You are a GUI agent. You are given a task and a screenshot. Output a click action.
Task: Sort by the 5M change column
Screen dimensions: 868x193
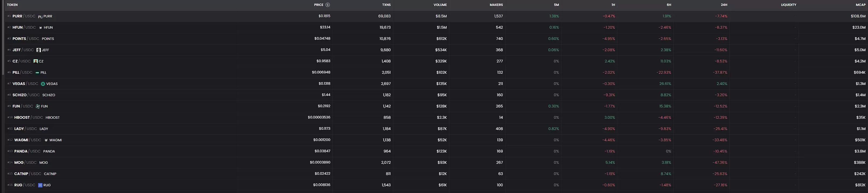556,5
